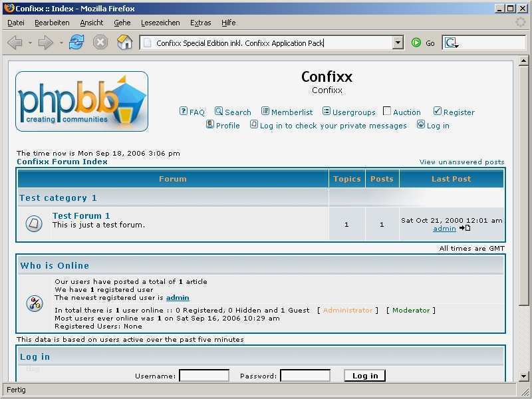The width and height of the screenshot is (532, 399).
Task: Click the Test Forum 1 folder icon
Action: (34, 223)
